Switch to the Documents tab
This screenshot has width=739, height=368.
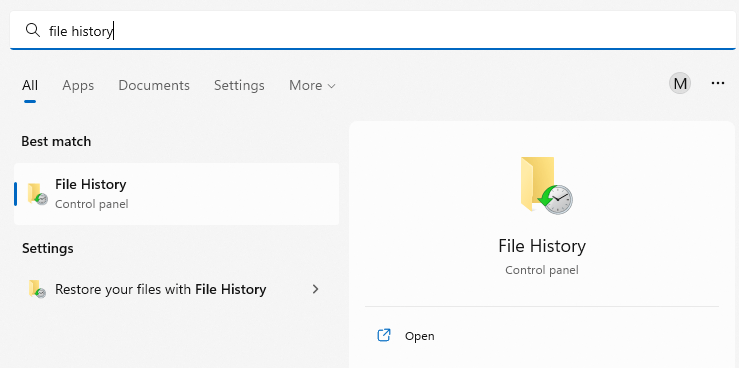click(154, 85)
